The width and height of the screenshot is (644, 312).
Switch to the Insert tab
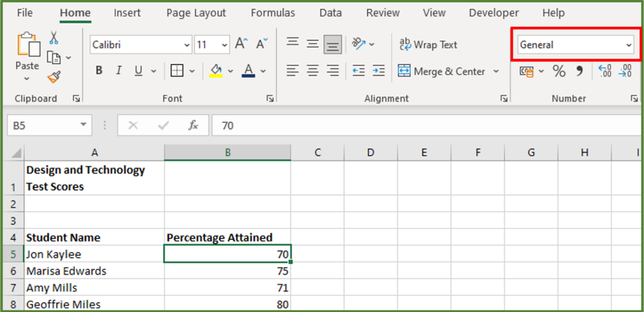click(x=127, y=13)
